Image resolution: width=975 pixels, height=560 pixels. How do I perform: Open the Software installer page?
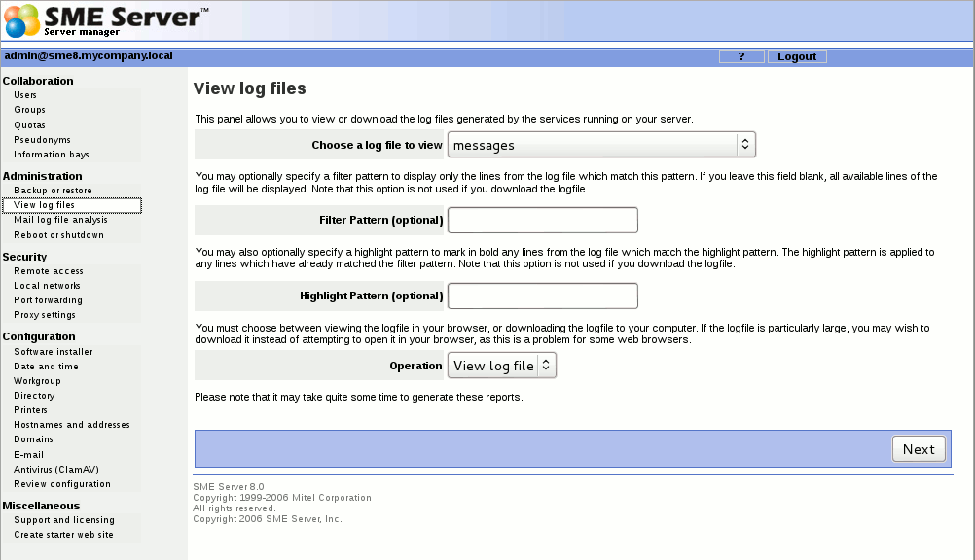click(x=54, y=352)
